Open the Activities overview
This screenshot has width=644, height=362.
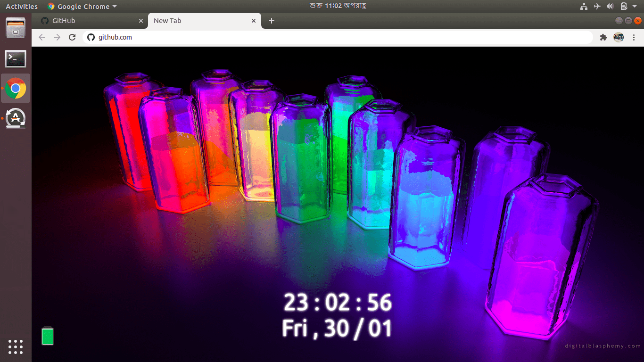coord(22,6)
